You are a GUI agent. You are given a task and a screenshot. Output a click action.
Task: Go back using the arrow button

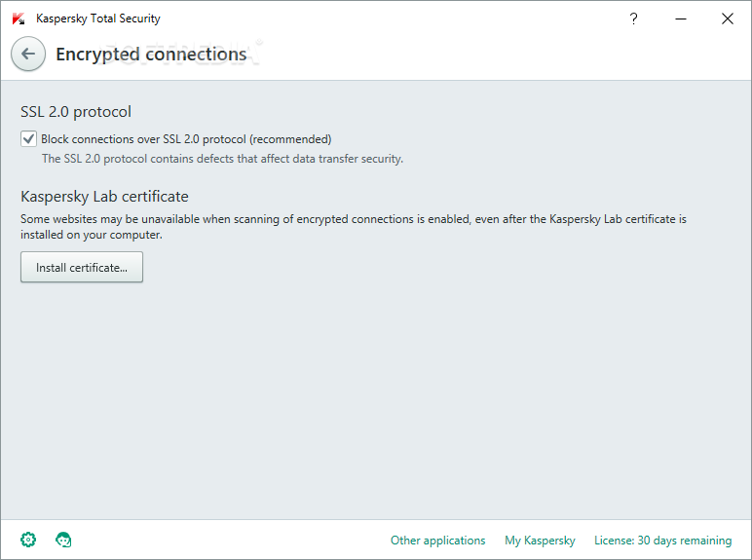(28, 54)
